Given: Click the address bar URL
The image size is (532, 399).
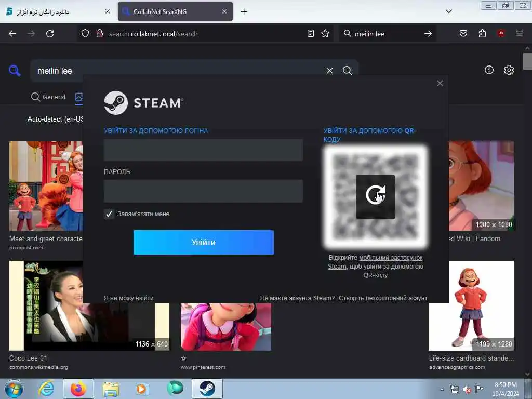Looking at the screenshot, I should point(153,34).
